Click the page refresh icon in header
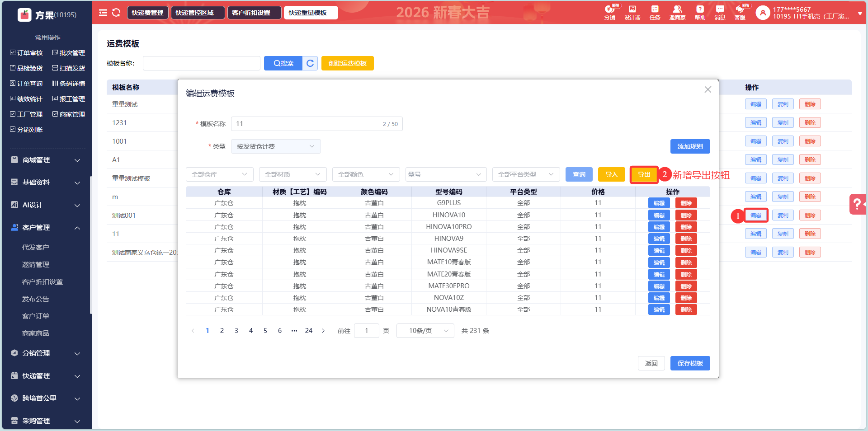868x431 pixels. click(116, 13)
